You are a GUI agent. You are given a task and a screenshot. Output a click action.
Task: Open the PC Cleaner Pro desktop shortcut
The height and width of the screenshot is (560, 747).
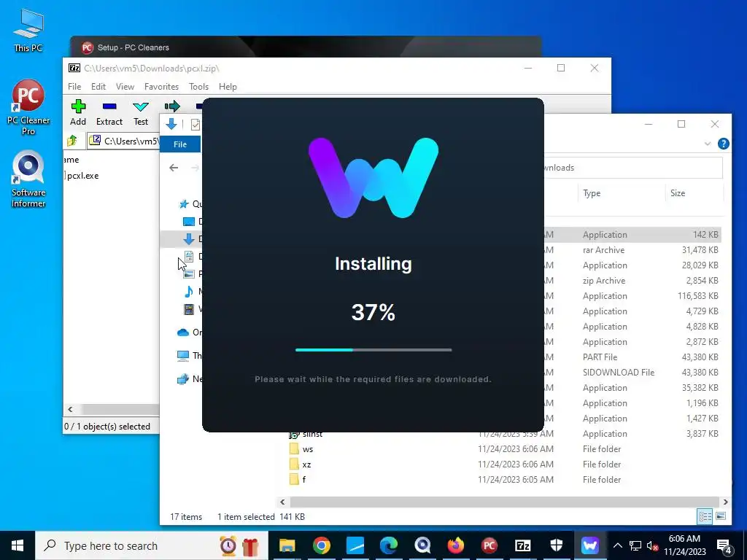(28, 108)
